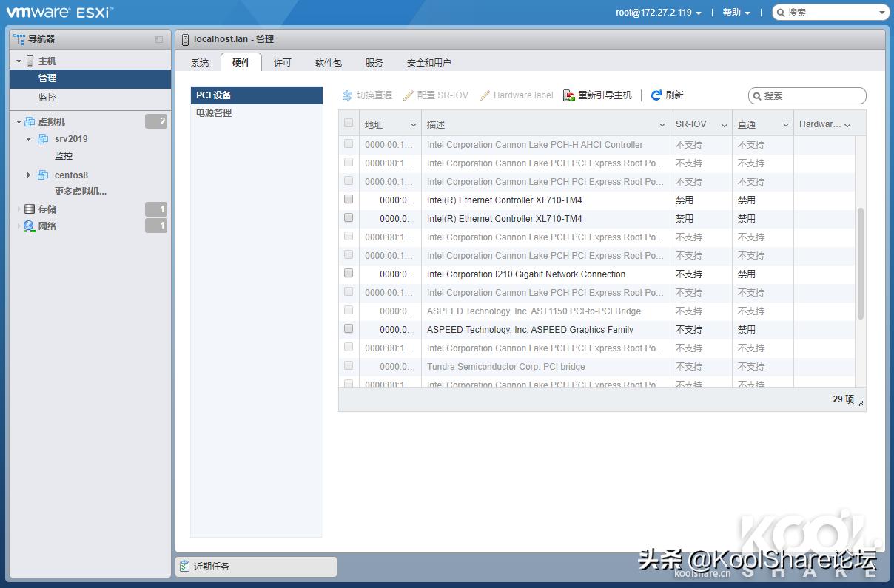Check the checkbox for Intel XL710-TM4 controller row
This screenshot has width=894, height=588.
pyautogui.click(x=348, y=199)
